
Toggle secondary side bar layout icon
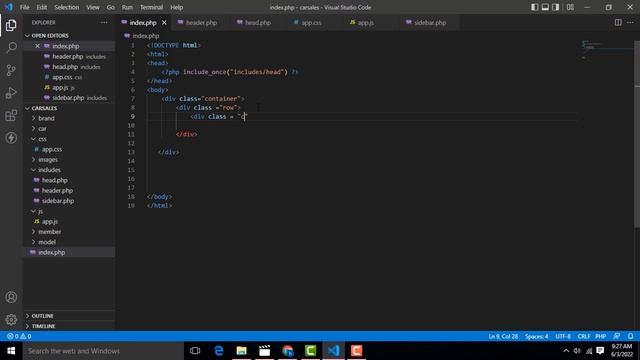click(556, 7)
